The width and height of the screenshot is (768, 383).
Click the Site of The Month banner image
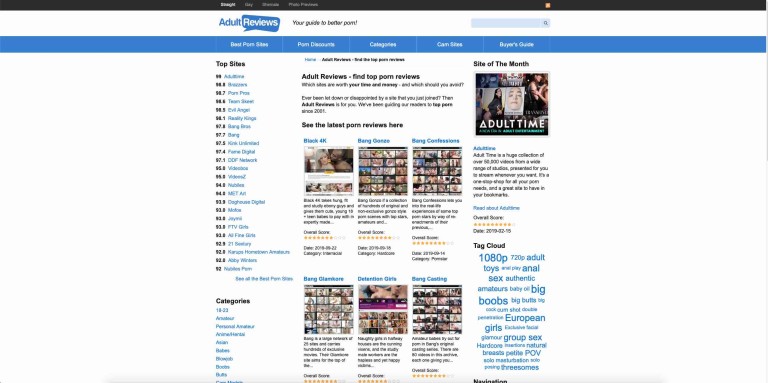click(x=511, y=104)
